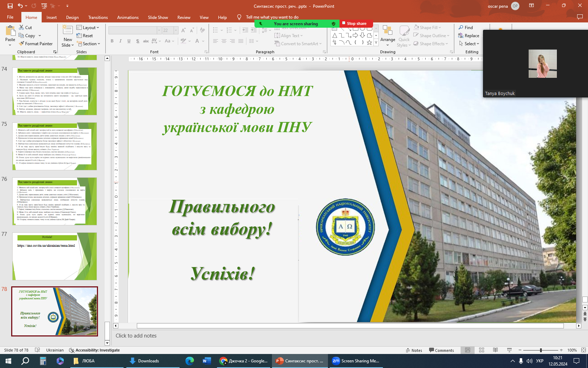588x368 pixels.
Task: Click the Stop share button
Action: [x=356, y=23]
